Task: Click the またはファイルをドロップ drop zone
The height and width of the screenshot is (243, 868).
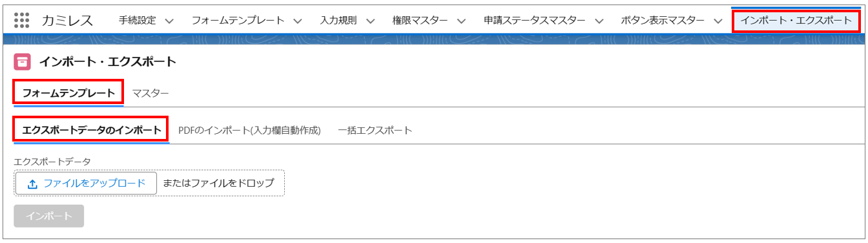Action: point(219,184)
